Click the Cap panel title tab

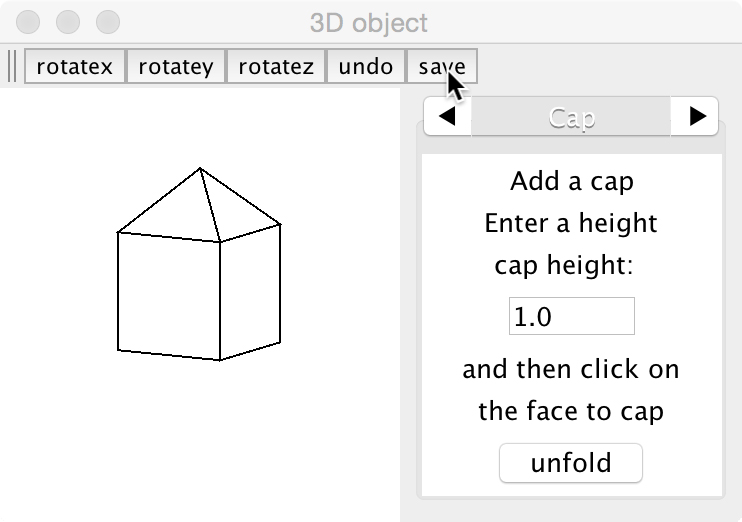tap(572, 117)
